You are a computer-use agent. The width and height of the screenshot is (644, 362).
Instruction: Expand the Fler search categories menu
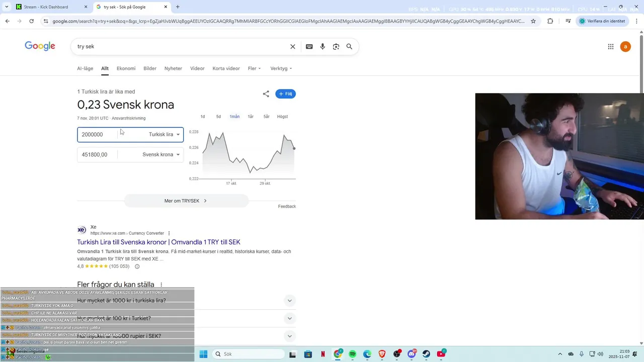[x=254, y=68]
